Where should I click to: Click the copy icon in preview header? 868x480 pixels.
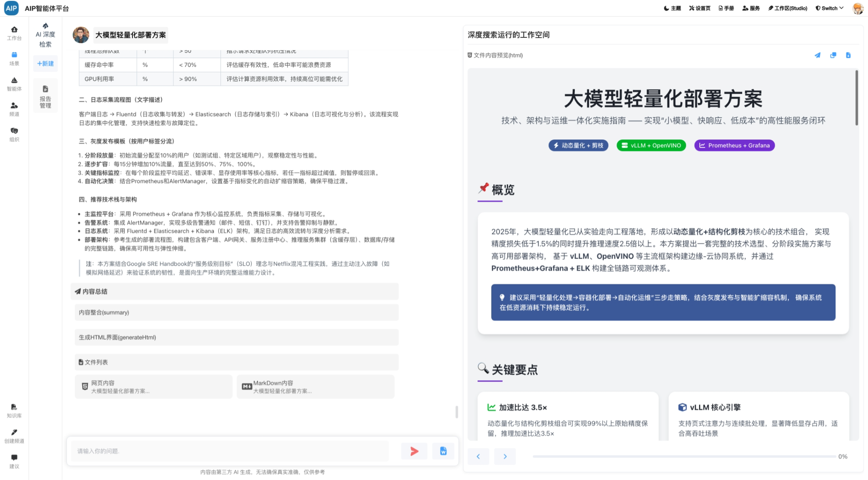(833, 55)
